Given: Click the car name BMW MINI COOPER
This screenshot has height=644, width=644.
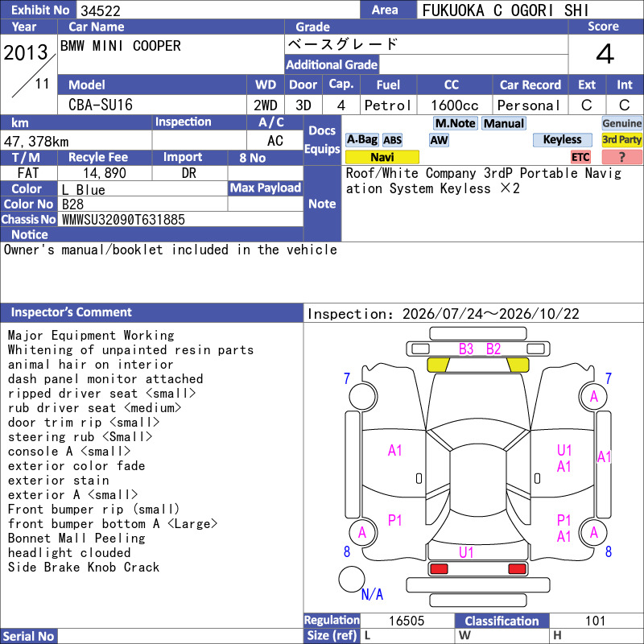Looking at the screenshot, I should (x=121, y=46).
